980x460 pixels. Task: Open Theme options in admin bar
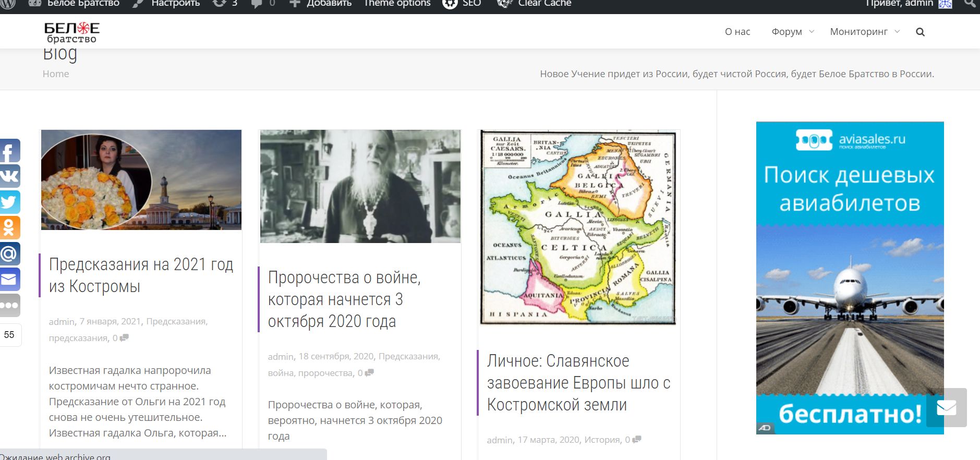click(397, 4)
